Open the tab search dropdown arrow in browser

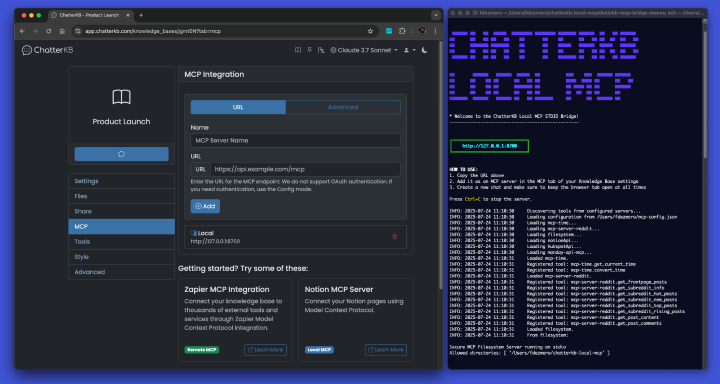436,15
